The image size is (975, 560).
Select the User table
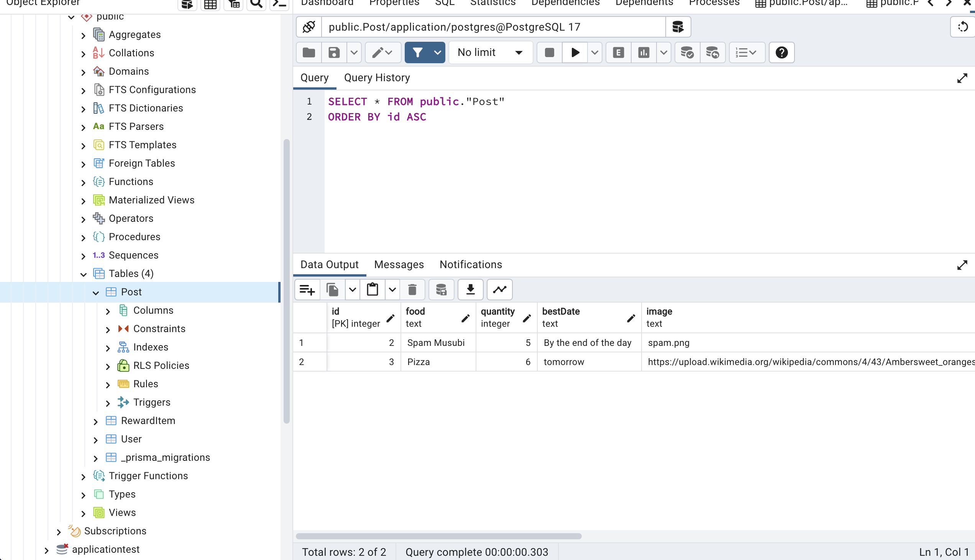pos(131,439)
